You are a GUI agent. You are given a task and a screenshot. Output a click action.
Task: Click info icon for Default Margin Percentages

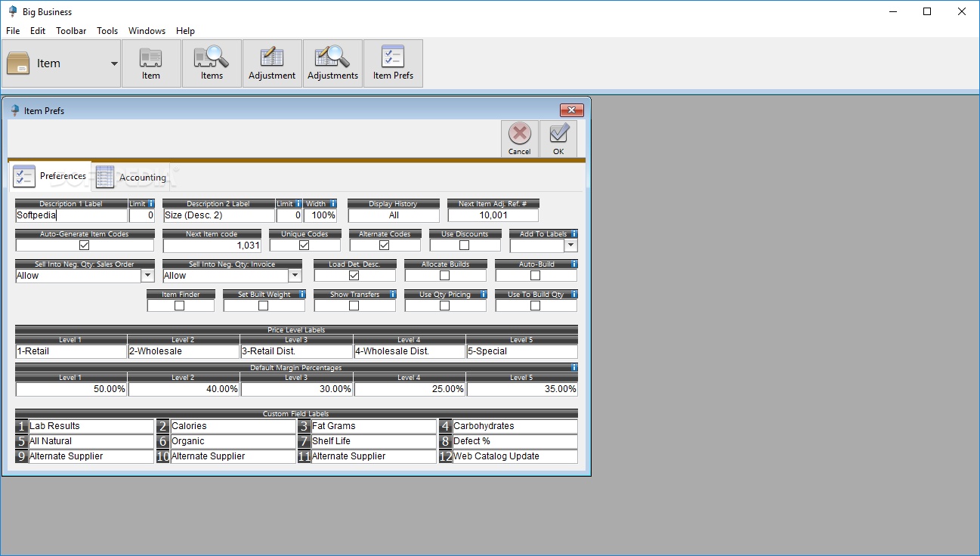574,368
